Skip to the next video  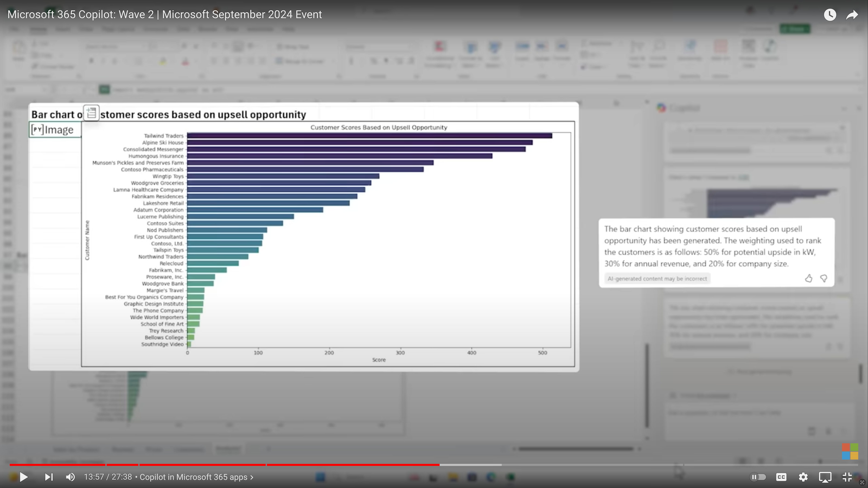coord(49,477)
